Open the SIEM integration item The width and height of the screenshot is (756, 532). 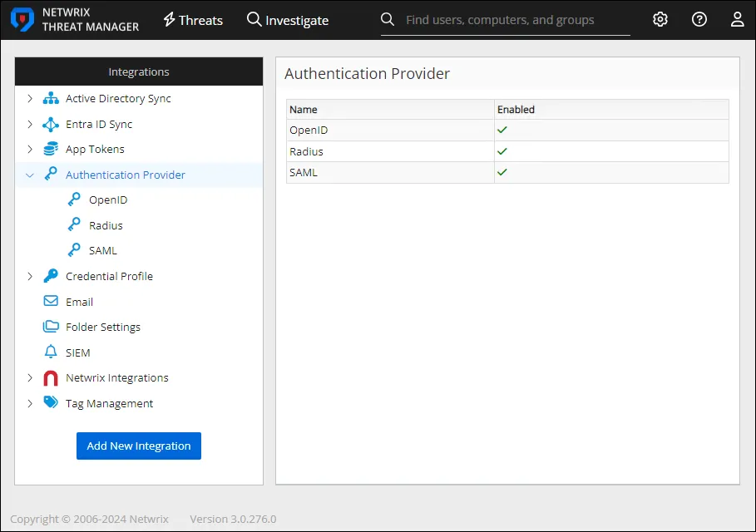(77, 352)
